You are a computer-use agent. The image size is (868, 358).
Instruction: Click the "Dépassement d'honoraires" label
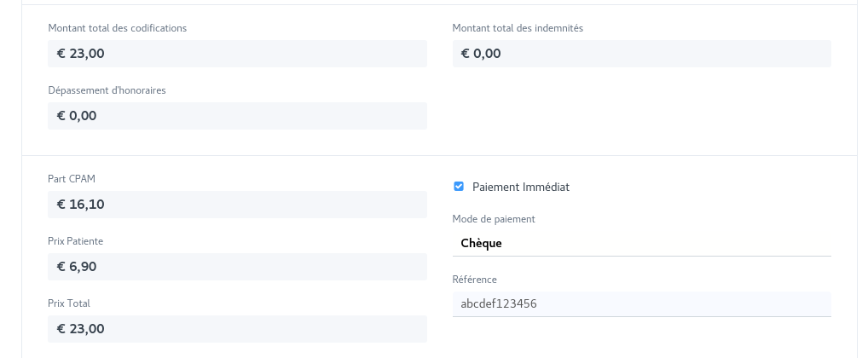point(107,90)
